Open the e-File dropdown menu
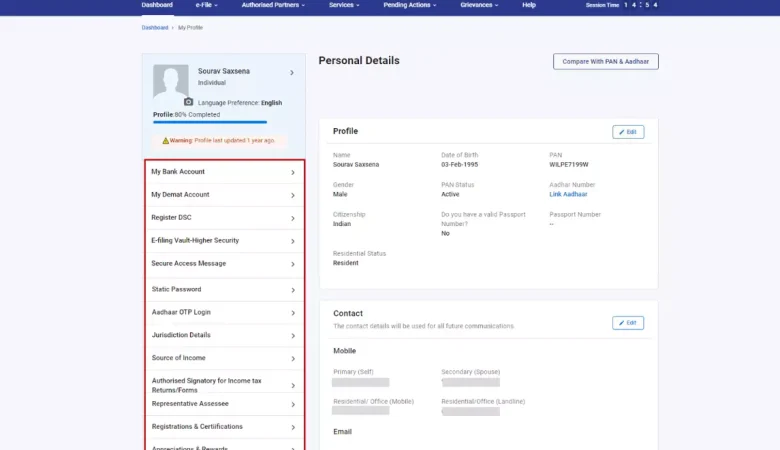This screenshot has width=780, height=450. (205, 5)
